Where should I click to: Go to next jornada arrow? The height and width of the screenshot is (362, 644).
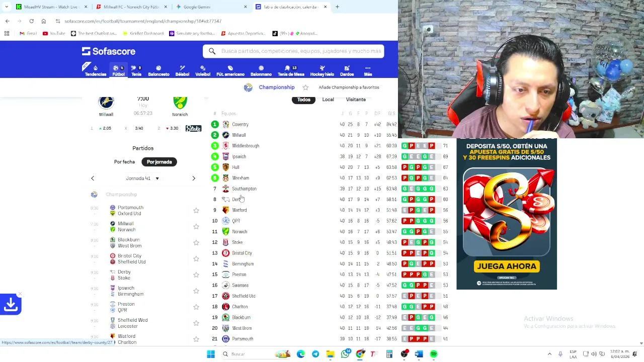pyautogui.click(x=194, y=178)
